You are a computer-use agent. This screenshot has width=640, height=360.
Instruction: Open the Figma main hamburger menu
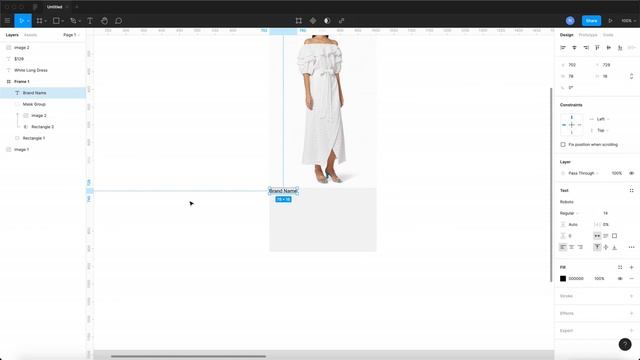coord(7,21)
